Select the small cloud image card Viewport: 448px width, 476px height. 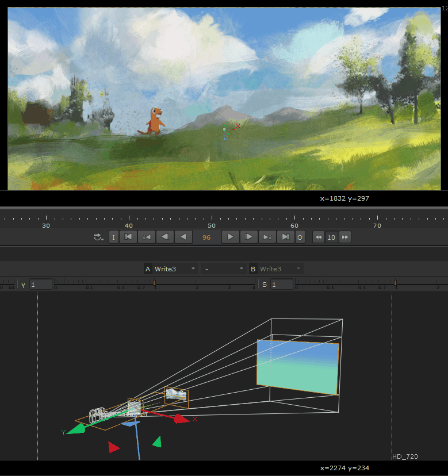pos(176,394)
